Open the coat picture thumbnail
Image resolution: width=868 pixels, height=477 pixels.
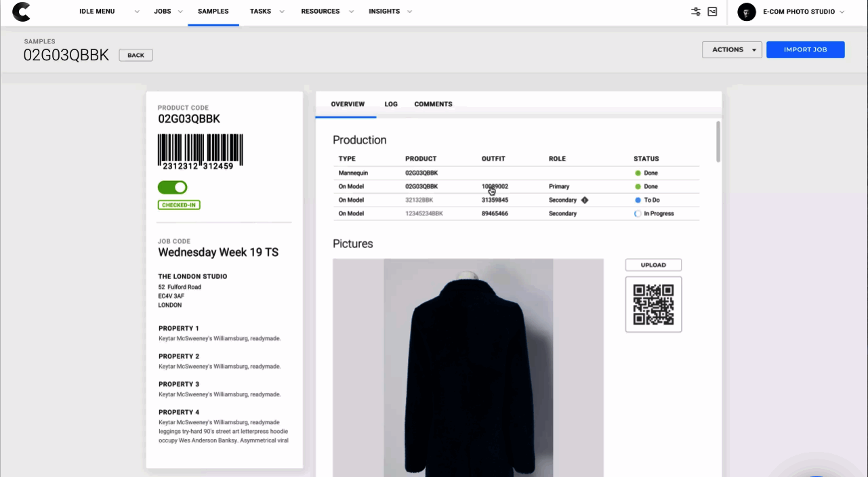click(x=468, y=368)
